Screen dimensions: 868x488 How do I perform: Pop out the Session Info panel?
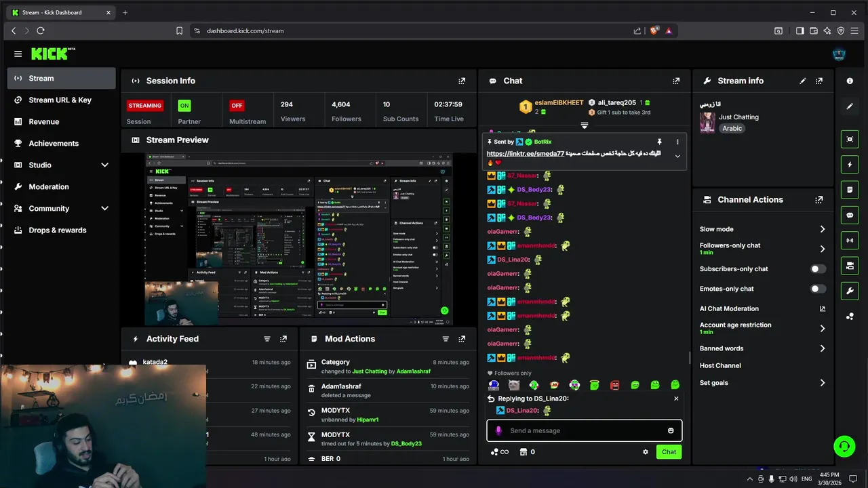point(462,81)
